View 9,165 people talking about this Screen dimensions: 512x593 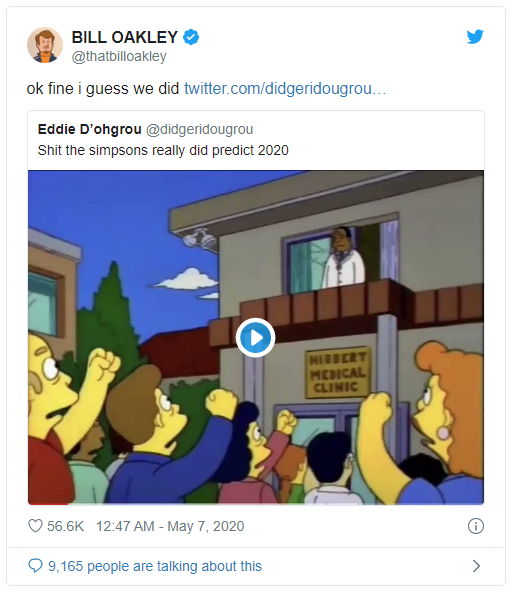click(155, 566)
